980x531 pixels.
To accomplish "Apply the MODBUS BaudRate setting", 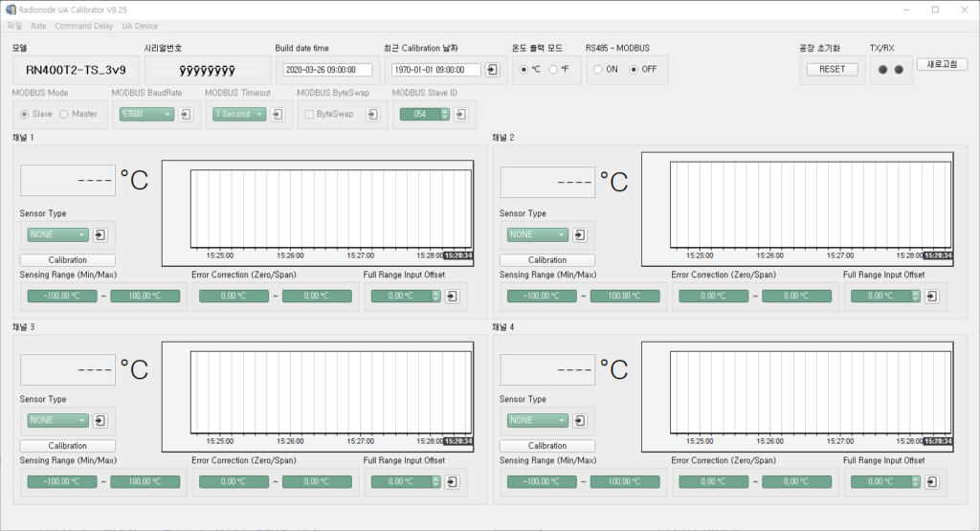I will click(185, 114).
